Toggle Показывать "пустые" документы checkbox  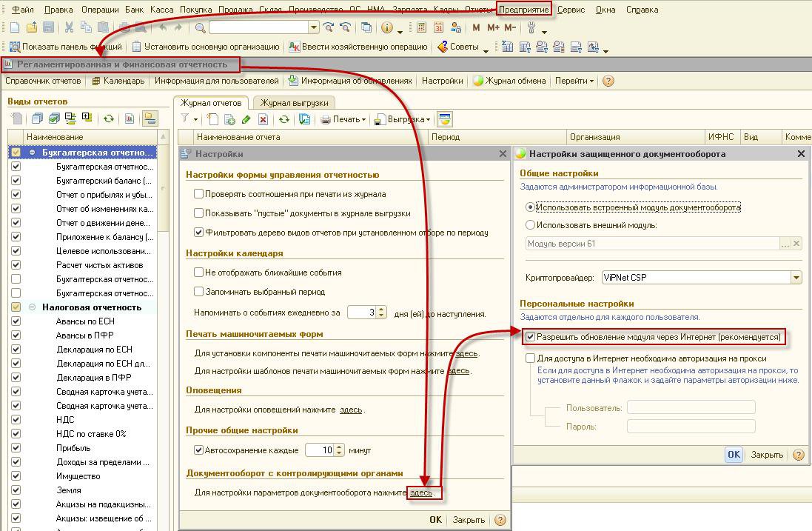(x=198, y=213)
